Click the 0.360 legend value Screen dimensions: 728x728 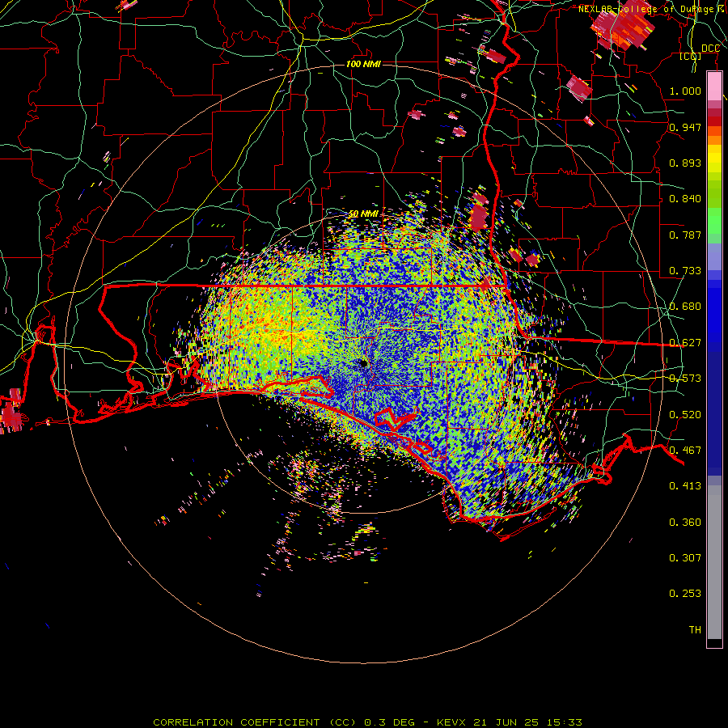[x=685, y=523]
